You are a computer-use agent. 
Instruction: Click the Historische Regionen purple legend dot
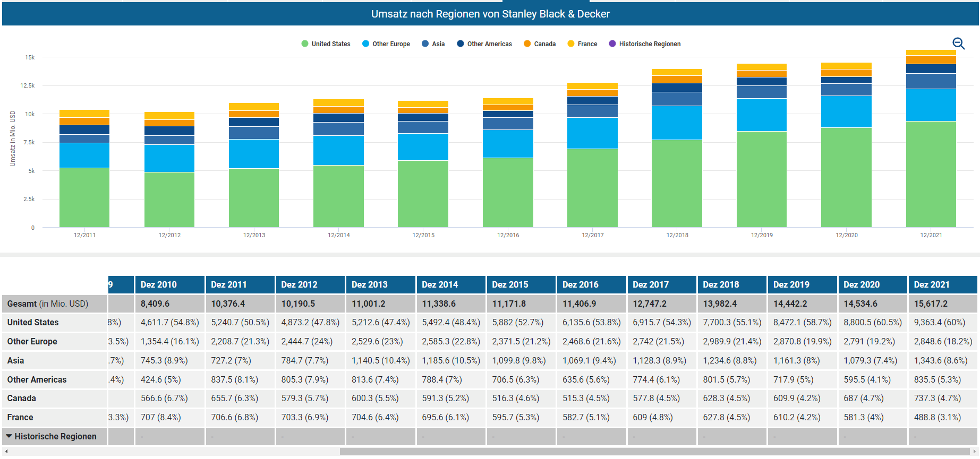[x=612, y=44]
